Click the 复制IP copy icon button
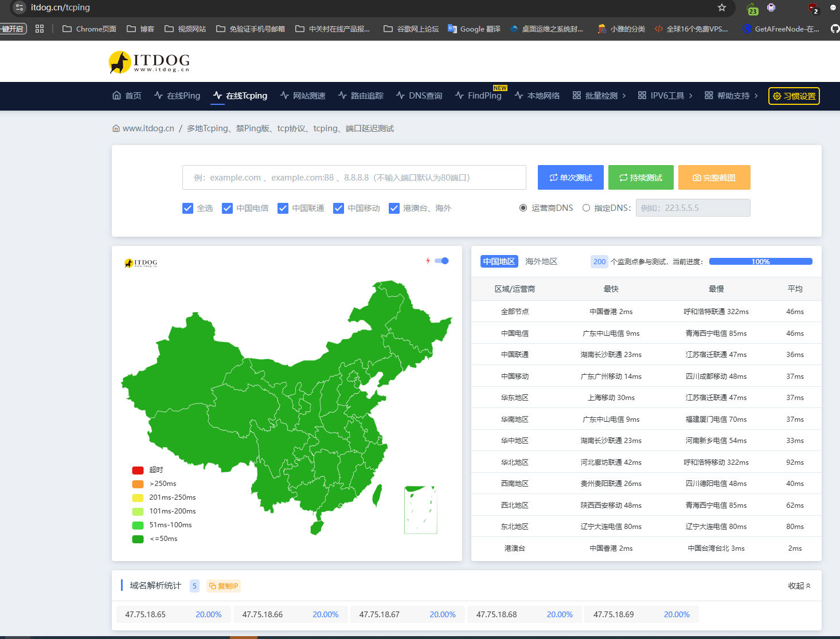 click(x=224, y=586)
